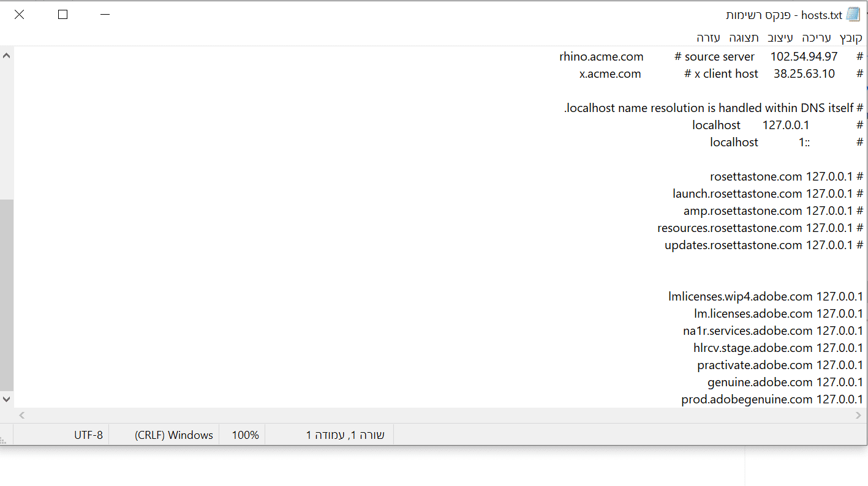The height and width of the screenshot is (486, 868).
Task: Click the resources.rosettastone.com line
Action: [x=760, y=228]
